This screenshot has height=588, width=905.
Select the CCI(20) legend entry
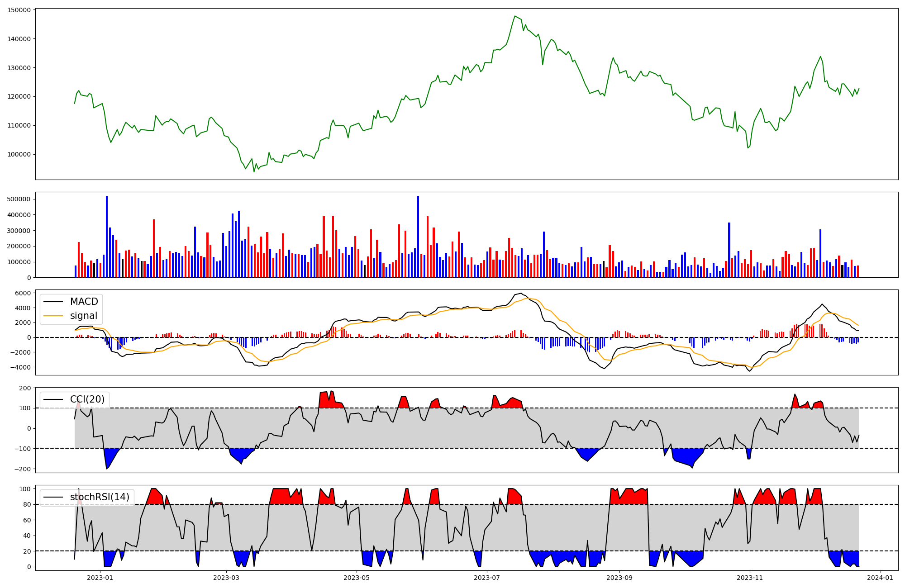[87, 399]
